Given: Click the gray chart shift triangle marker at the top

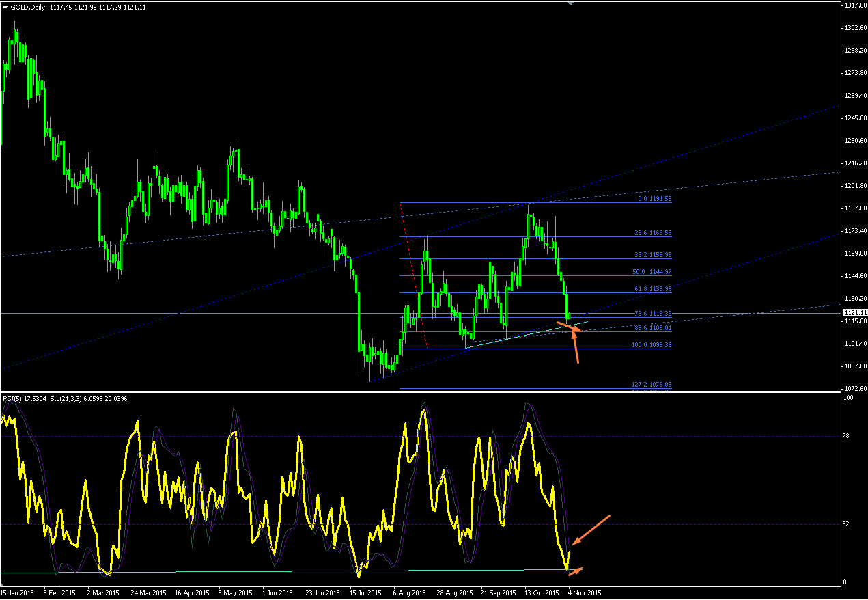Looking at the screenshot, I should click(570, 3).
